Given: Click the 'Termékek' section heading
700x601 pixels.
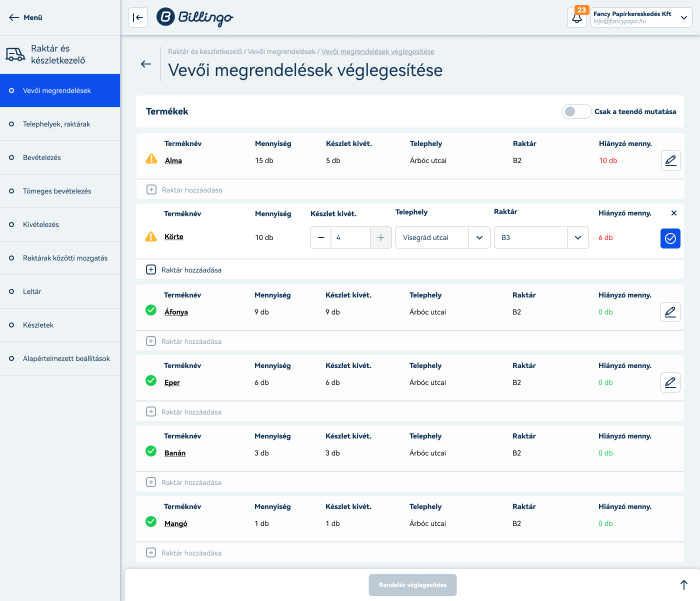Looking at the screenshot, I should click(167, 111).
